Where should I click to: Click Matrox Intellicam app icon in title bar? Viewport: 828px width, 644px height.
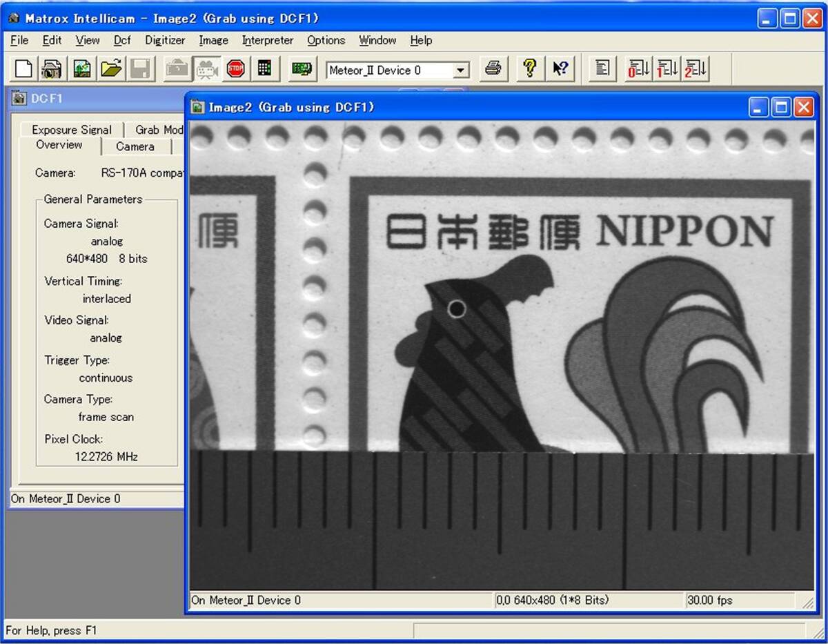click(13, 19)
